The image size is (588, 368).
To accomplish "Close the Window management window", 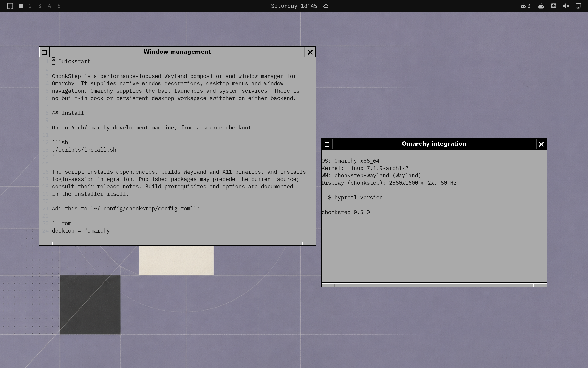I will click(x=310, y=52).
